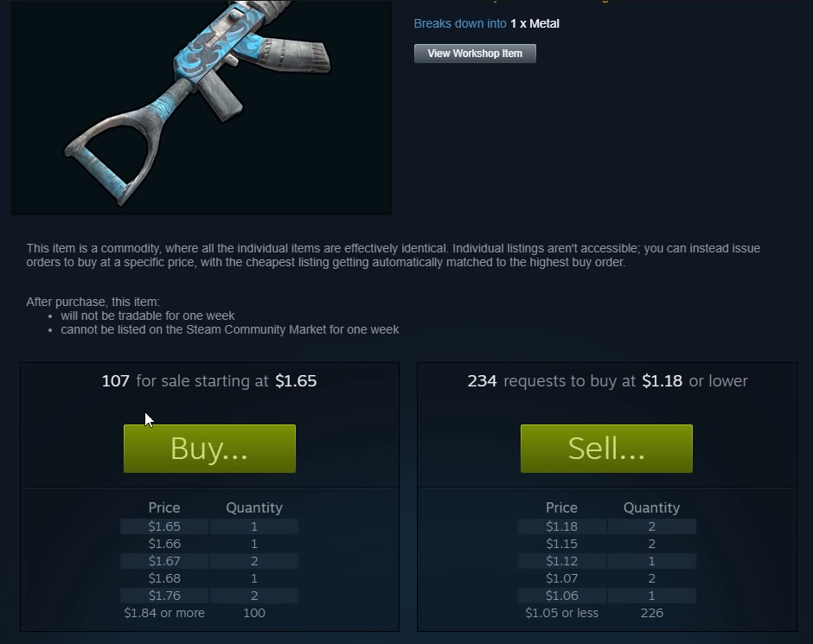Image resolution: width=813 pixels, height=644 pixels.
Task: Click the $1.84 or more row
Action: tap(209, 613)
